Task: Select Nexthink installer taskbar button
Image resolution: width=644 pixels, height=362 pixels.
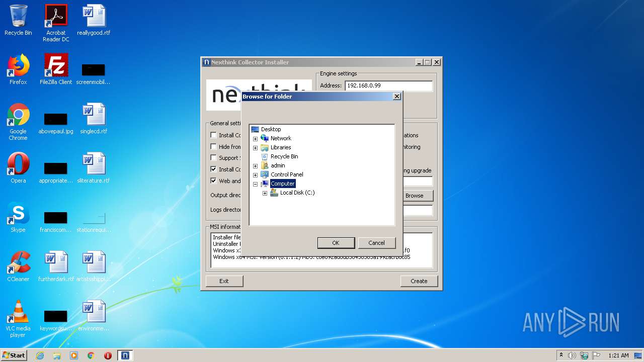Action: click(x=125, y=355)
